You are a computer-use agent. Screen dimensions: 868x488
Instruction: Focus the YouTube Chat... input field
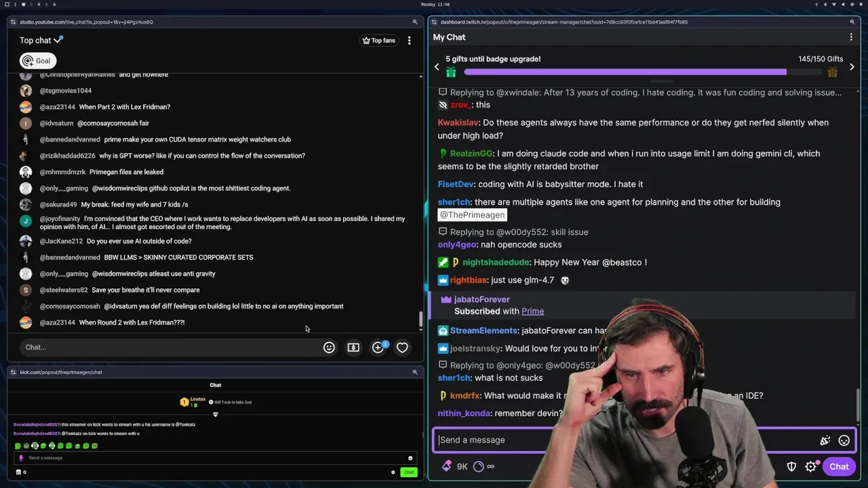tap(170, 347)
